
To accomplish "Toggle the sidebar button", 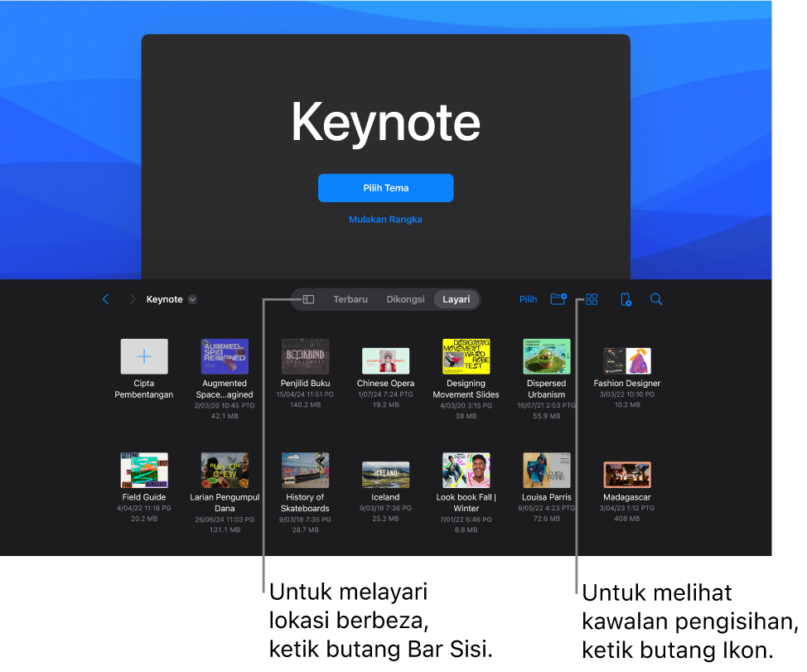I will tap(308, 299).
